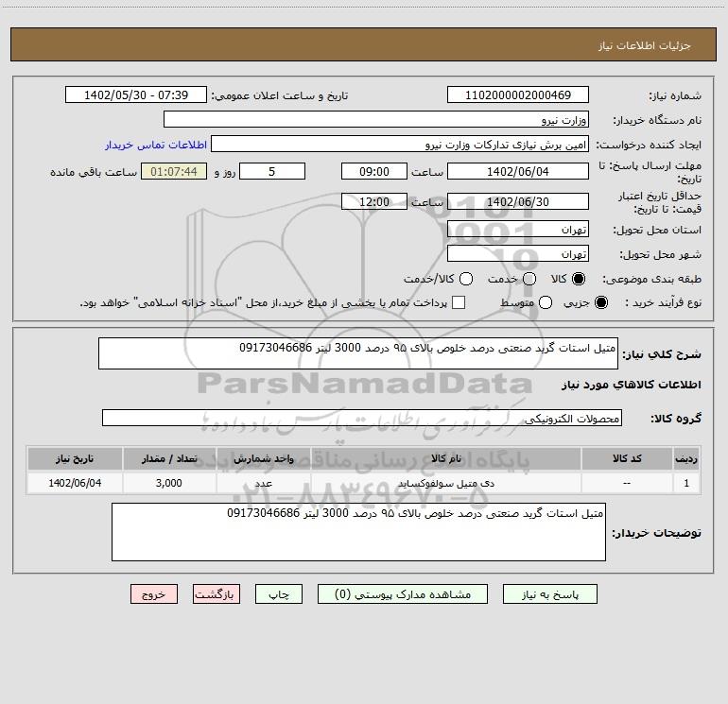This screenshot has width=728, height=704.
Task: Click the need number field 1102000002000469
Action: (x=518, y=94)
